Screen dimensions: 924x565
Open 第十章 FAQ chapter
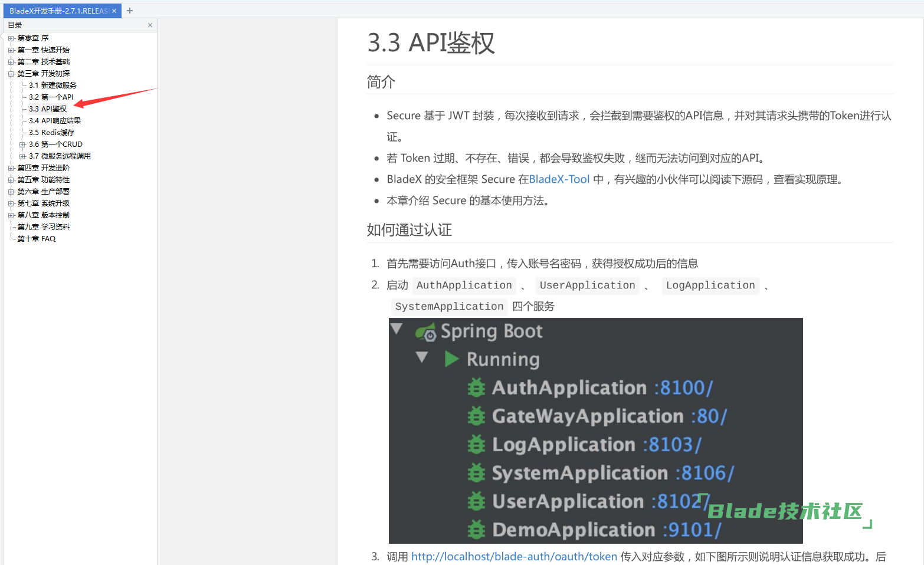(37, 239)
